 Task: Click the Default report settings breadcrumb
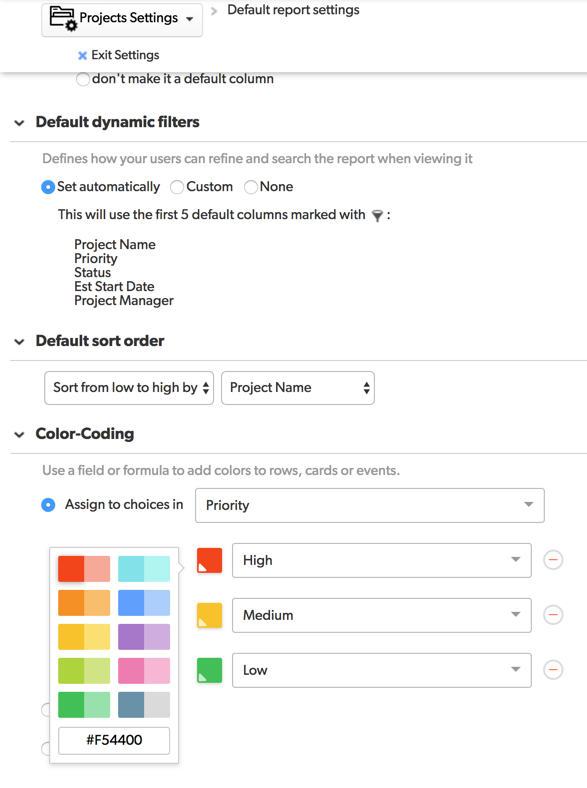coord(294,10)
